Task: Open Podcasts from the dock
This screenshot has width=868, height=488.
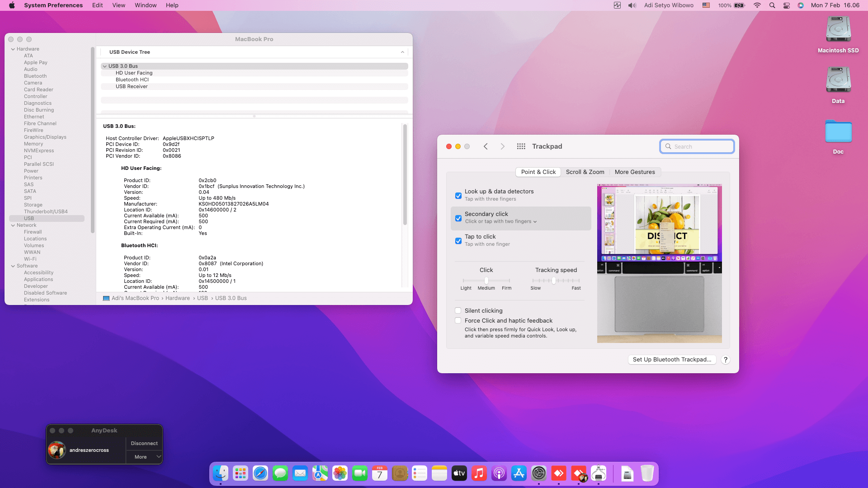Action: point(499,473)
